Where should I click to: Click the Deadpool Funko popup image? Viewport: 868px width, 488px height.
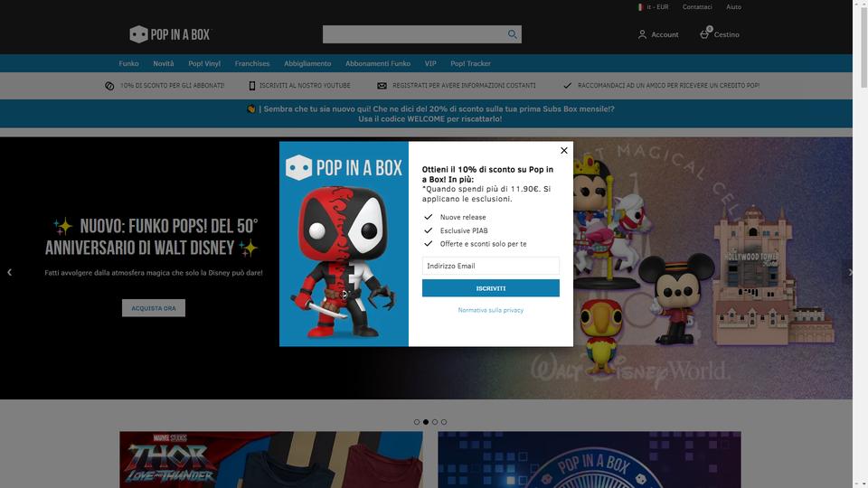click(x=344, y=263)
